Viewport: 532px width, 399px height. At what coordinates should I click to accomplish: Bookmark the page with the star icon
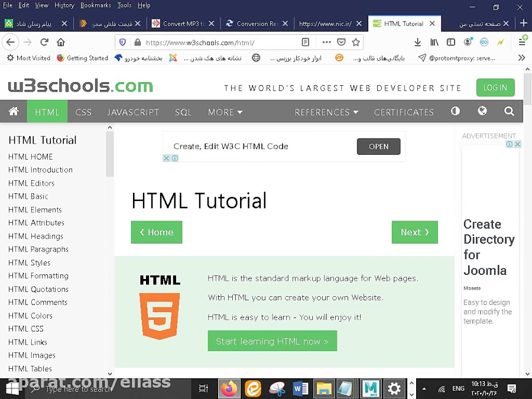355,43
